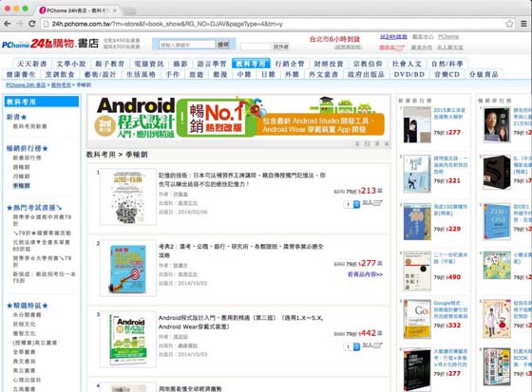
Task: Open 月暢銷 ranking in the sidebar
Action: click(x=21, y=177)
